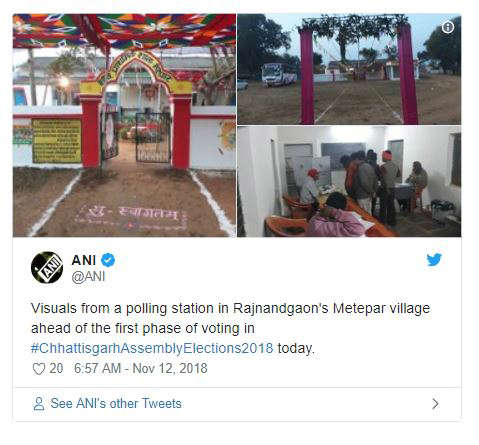Click the person icon beside See ANI's other Tweets
The height and width of the screenshot is (445, 479).
pos(39,404)
